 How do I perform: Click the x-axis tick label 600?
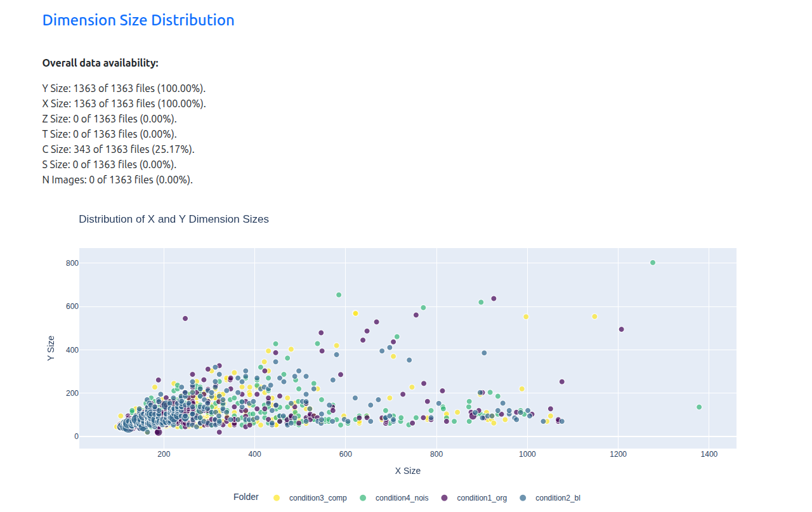point(346,454)
